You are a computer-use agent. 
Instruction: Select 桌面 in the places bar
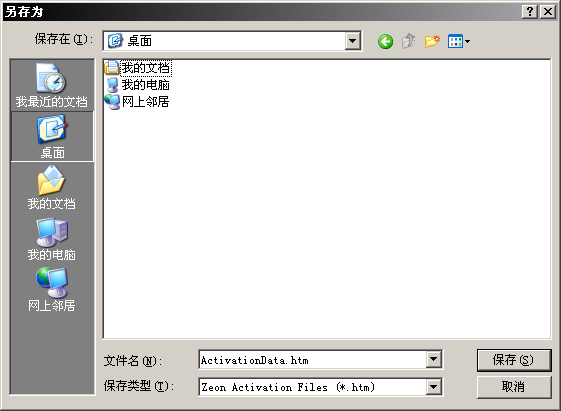click(53, 137)
